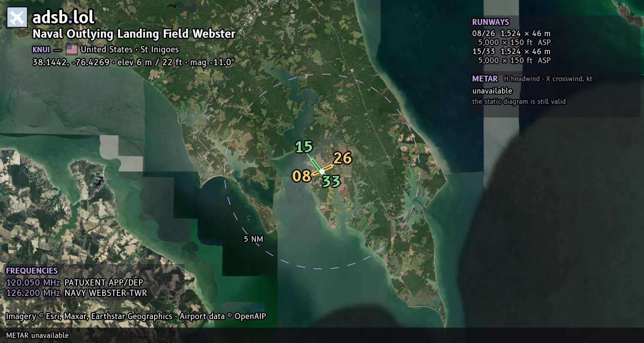The height and width of the screenshot is (343, 644).
Task: Click the "adsb.lol" site title
Action: click(63, 18)
